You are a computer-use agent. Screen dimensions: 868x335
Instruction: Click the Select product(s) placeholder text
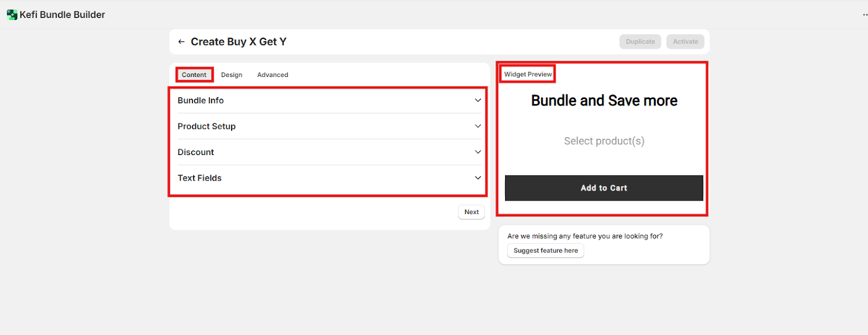click(604, 141)
